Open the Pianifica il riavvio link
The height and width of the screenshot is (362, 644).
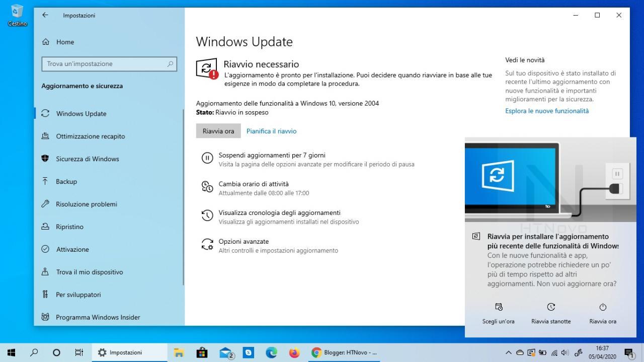click(271, 131)
